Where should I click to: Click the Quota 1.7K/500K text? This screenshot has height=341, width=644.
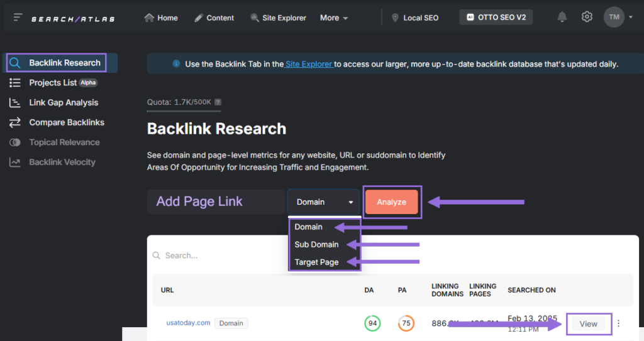click(179, 102)
